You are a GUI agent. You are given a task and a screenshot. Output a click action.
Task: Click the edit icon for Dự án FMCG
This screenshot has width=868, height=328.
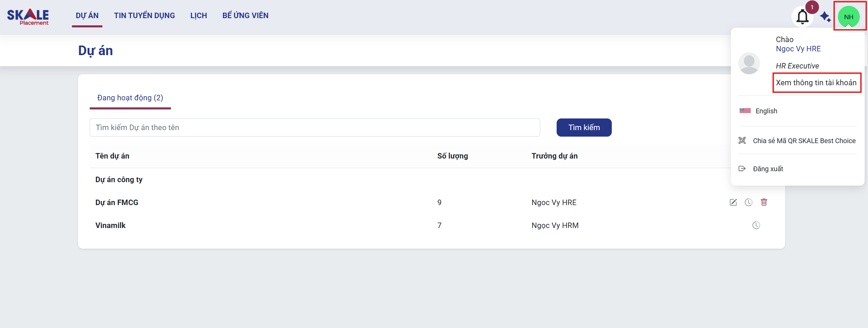tap(733, 202)
